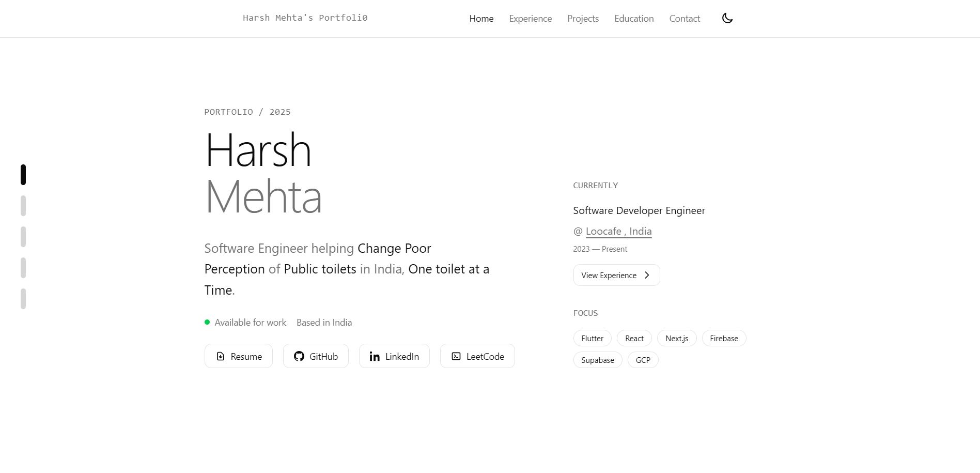The image size is (980, 473).
Task: Open the Loocafe, India link
Action: tap(618, 231)
